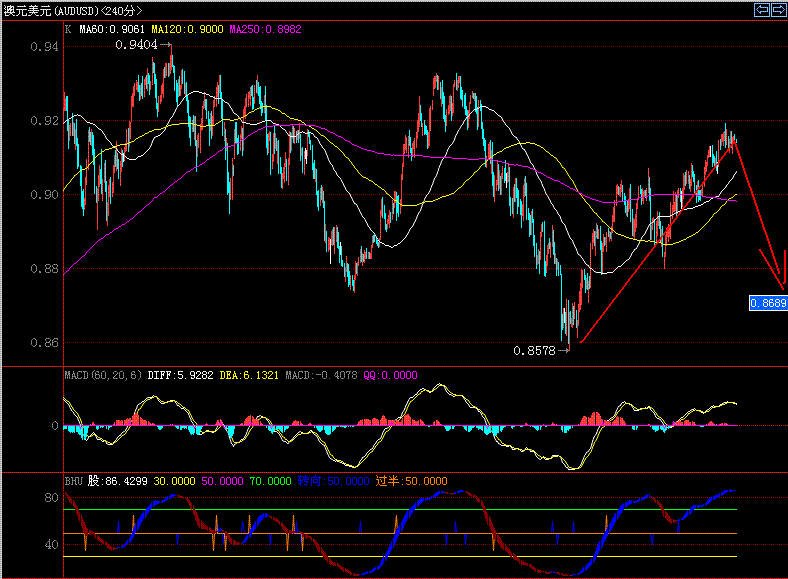This screenshot has width=788, height=579.
Task: Click the 0.92 price axis label
Action: pos(44,121)
